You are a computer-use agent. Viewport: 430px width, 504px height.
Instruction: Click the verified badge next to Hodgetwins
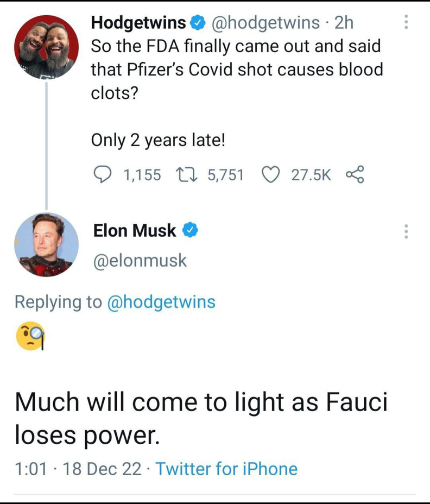[x=196, y=22]
